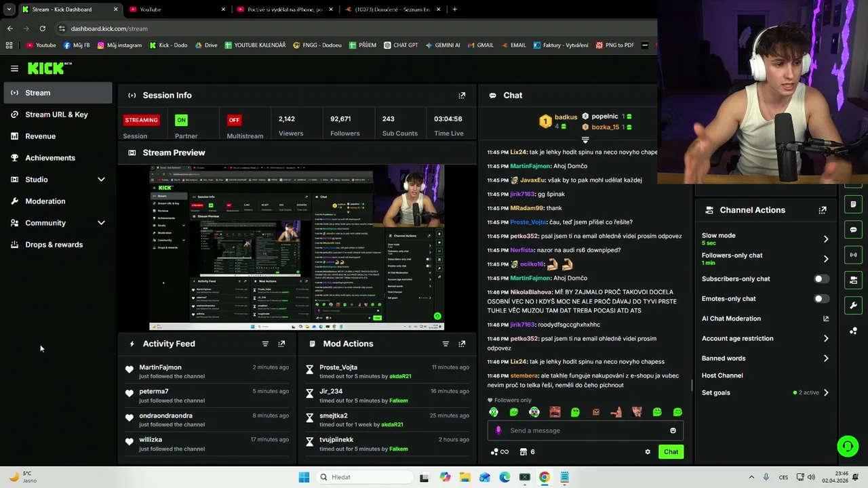Open Microsoft Edge from the taskbar
868x488 pixels.
click(505, 477)
